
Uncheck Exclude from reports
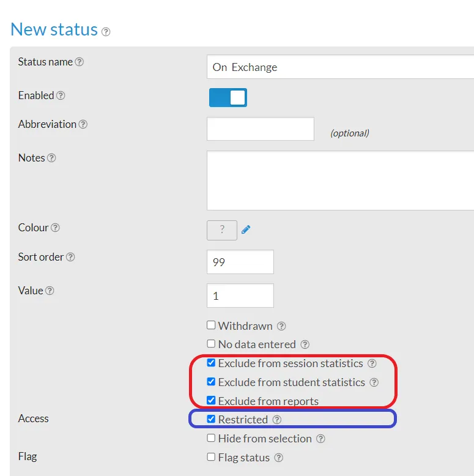[x=211, y=400]
